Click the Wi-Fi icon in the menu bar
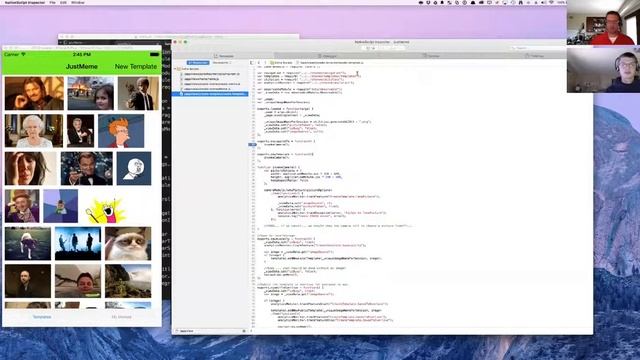 (x=551, y=2)
